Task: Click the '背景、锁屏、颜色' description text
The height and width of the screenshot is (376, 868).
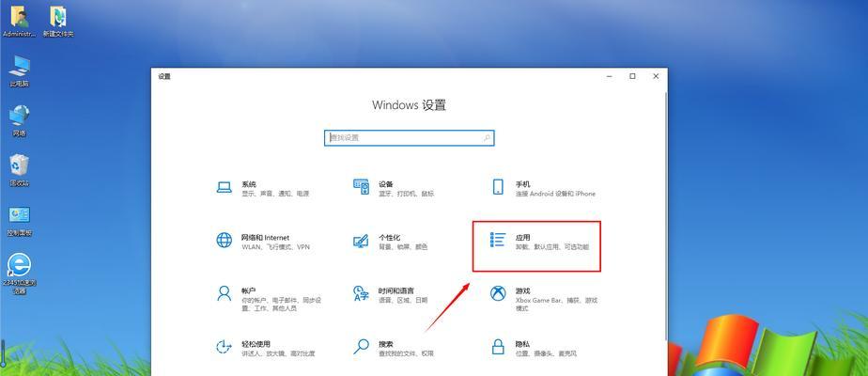Action: [403, 247]
